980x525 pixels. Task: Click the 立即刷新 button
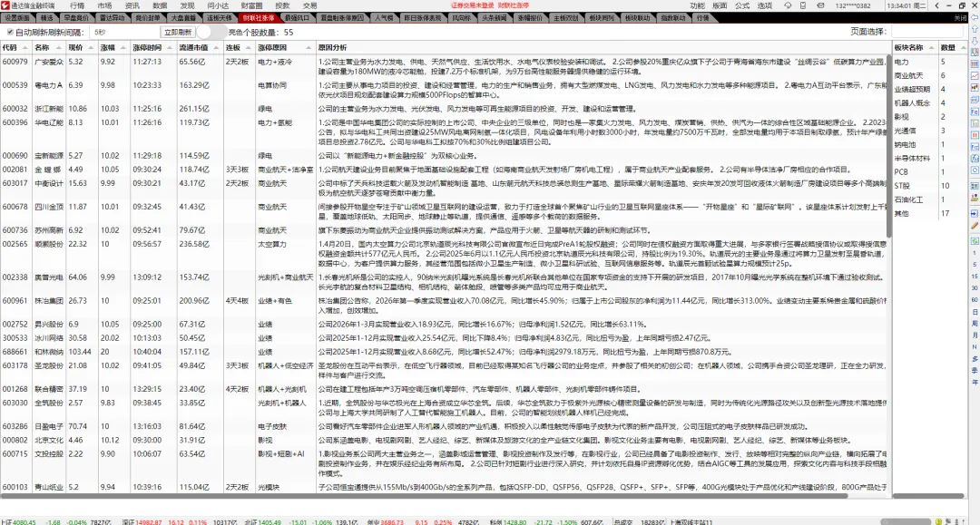(x=178, y=32)
